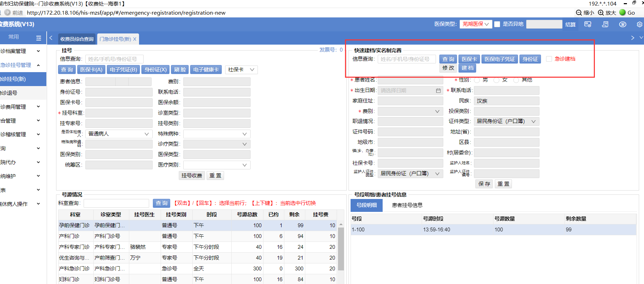
Task: Collapse the sidebar with hamburger icon
Action: 39,38
